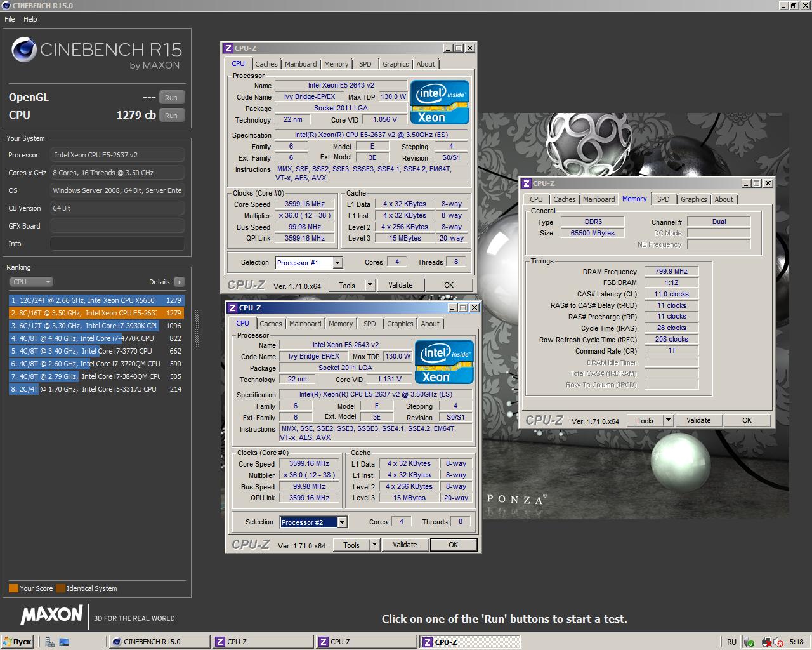
Task: Click OK in Processor #2 CPU-Z window
Action: coord(453,545)
